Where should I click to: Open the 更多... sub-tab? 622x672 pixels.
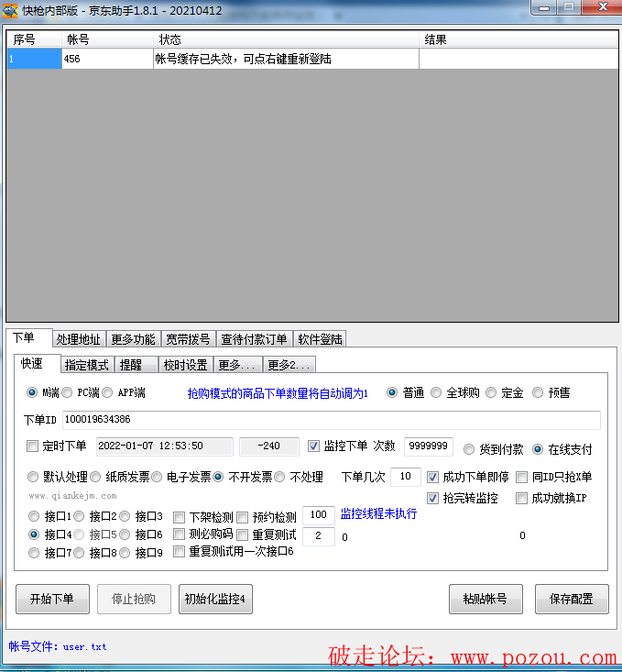tap(238, 365)
